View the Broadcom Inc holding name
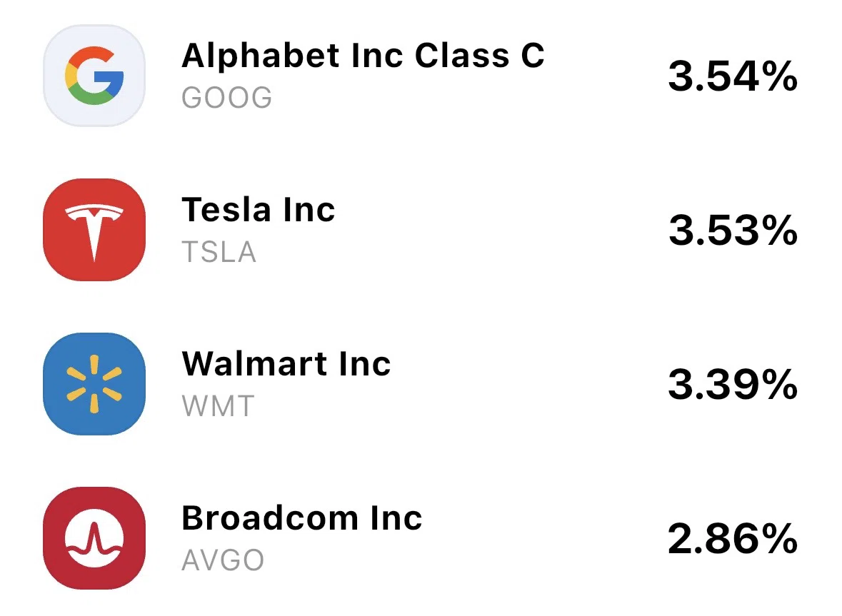The image size is (842, 616). point(302,517)
